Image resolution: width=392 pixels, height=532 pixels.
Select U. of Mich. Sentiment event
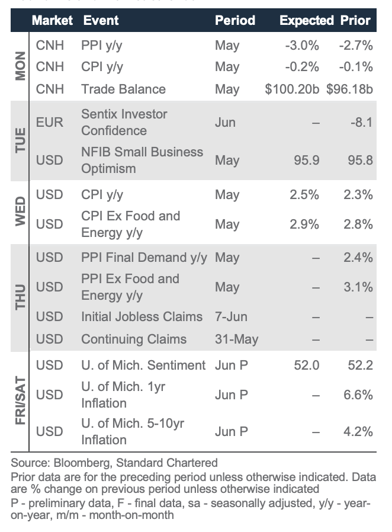pyautogui.click(x=143, y=365)
